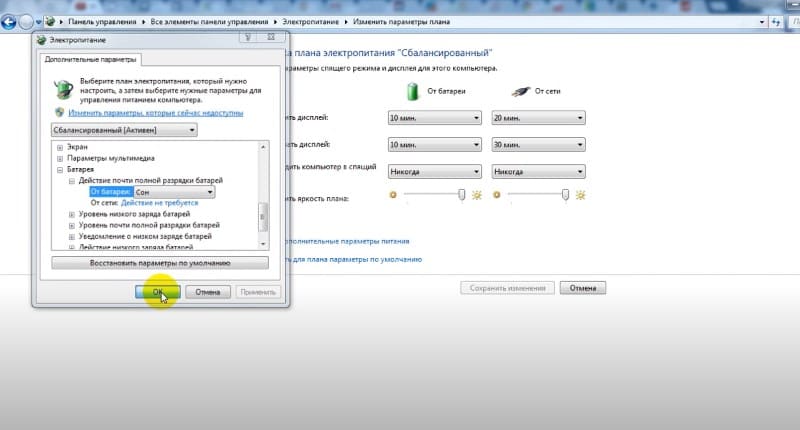This screenshot has height=430, width=800.
Task: Open the От батареи Сон dropdown
Action: [x=173, y=191]
